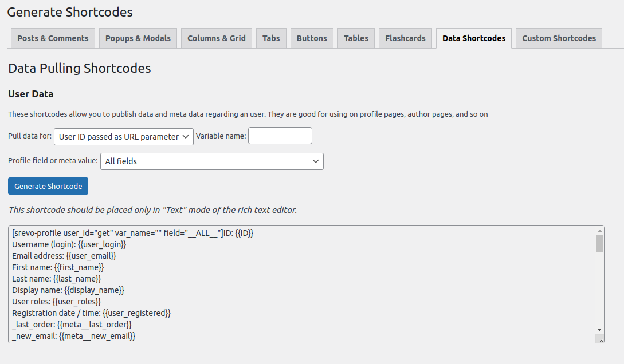Switch to the Flashcards tab
This screenshot has width=624, height=364.
(x=405, y=38)
